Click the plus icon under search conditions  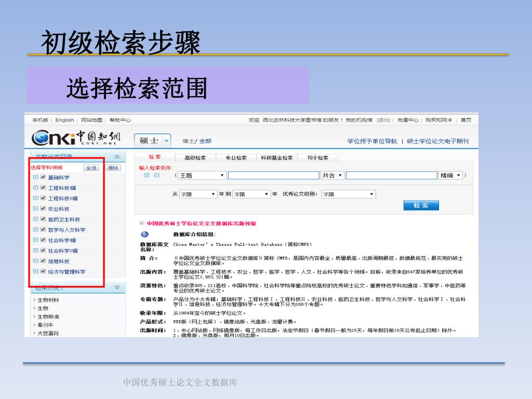147,175
